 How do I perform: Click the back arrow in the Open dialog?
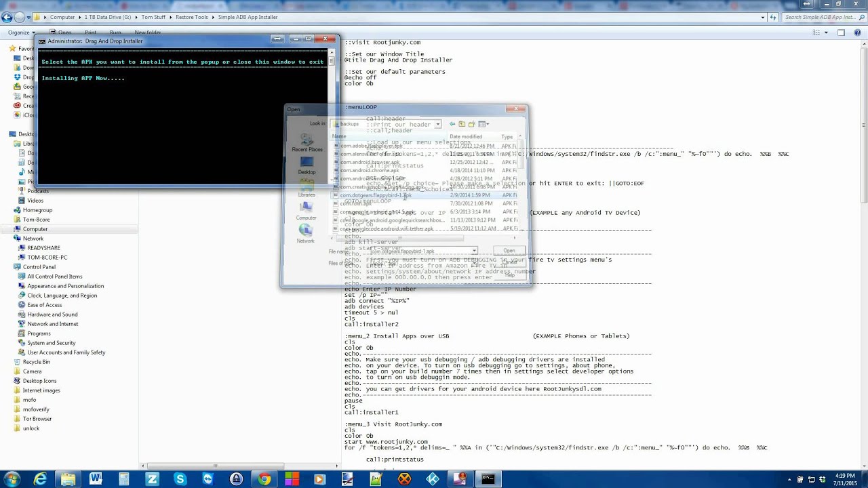click(452, 124)
